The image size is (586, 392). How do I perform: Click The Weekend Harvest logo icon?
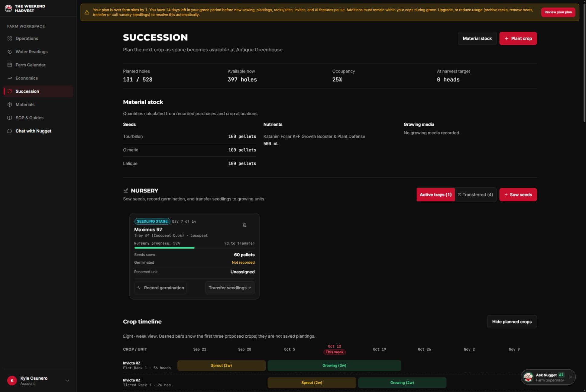click(x=8, y=8)
